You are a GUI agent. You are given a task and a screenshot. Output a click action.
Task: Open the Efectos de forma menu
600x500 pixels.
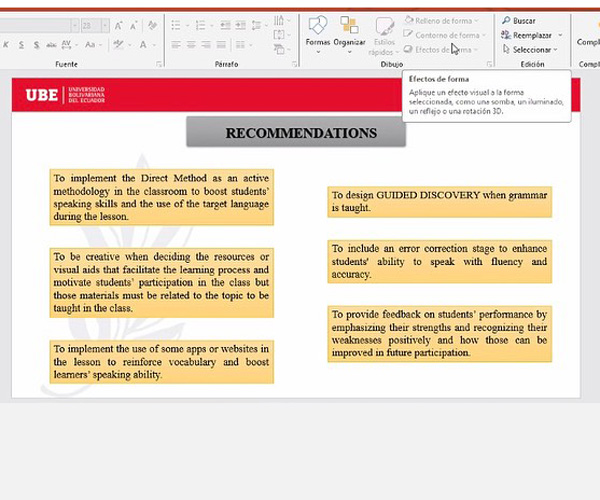(441, 49)
